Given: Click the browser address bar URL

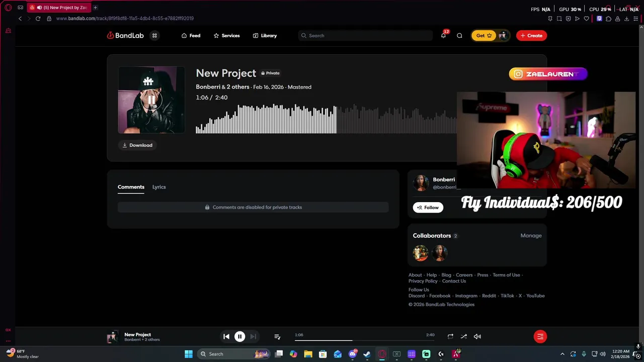Looking at the screenshot, I should (x=125, y=19).
